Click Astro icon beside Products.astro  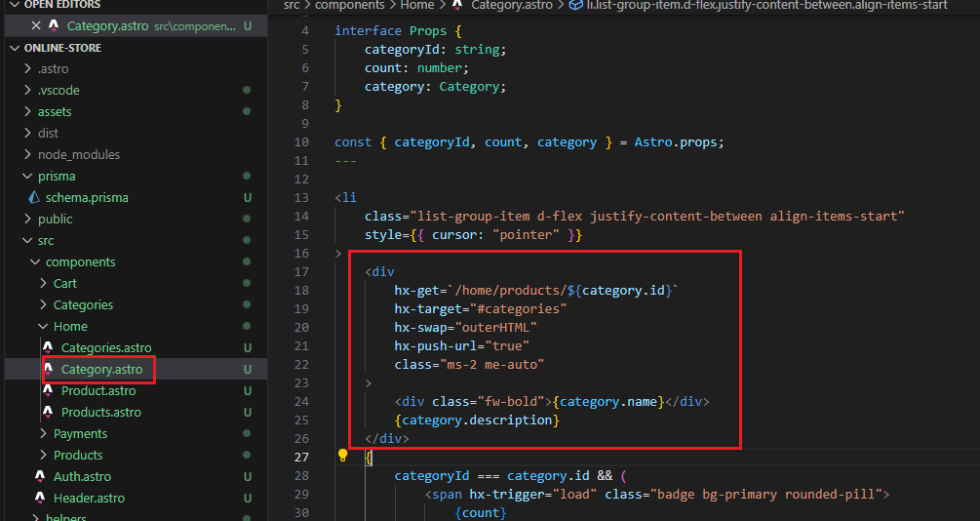48,412
